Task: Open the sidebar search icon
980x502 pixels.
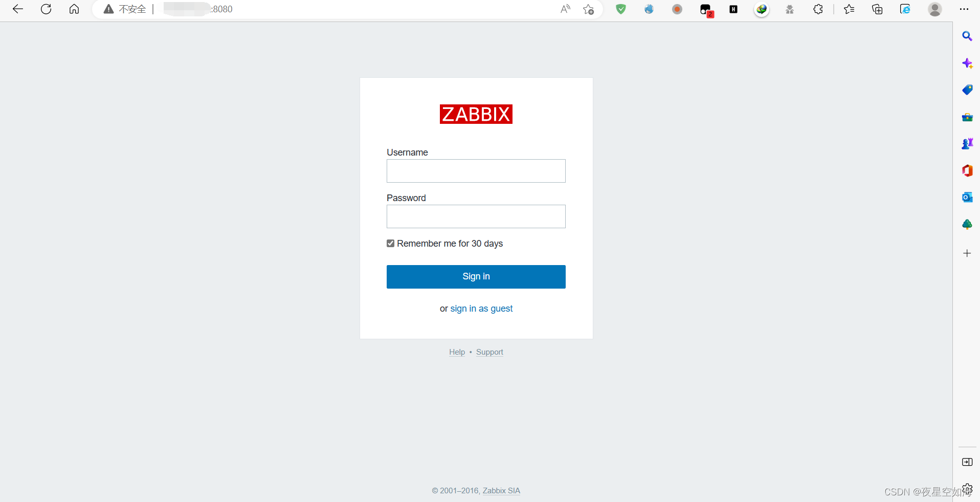Action: 967,36
